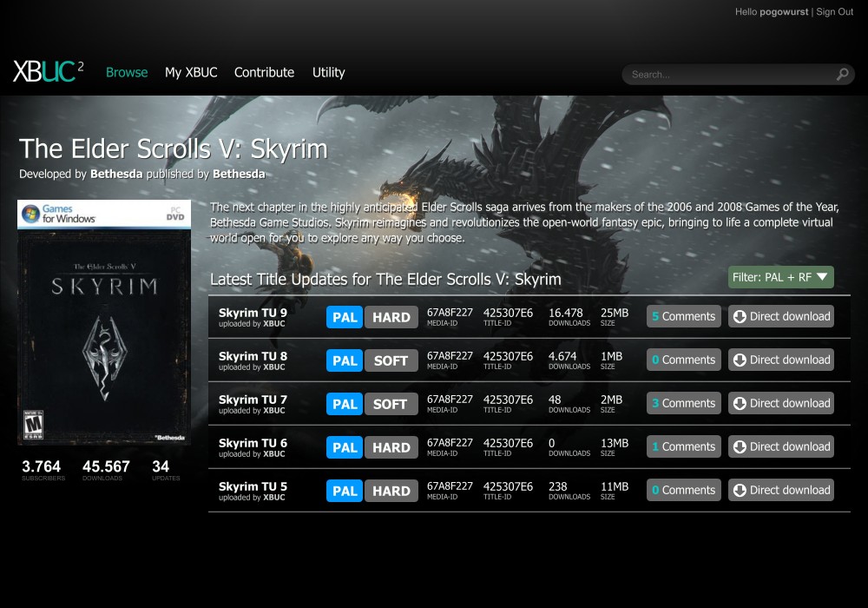Expand the Filter: PAL + RF dropdown
Image resolution: width=868 pixels, height=608 pixels.
(x=781, y=278)
